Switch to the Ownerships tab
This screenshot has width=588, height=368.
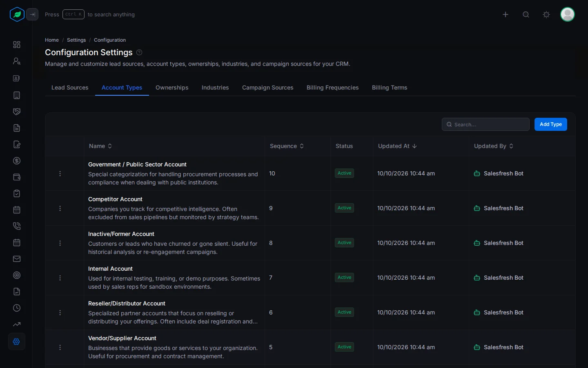(x=172, y=88)
